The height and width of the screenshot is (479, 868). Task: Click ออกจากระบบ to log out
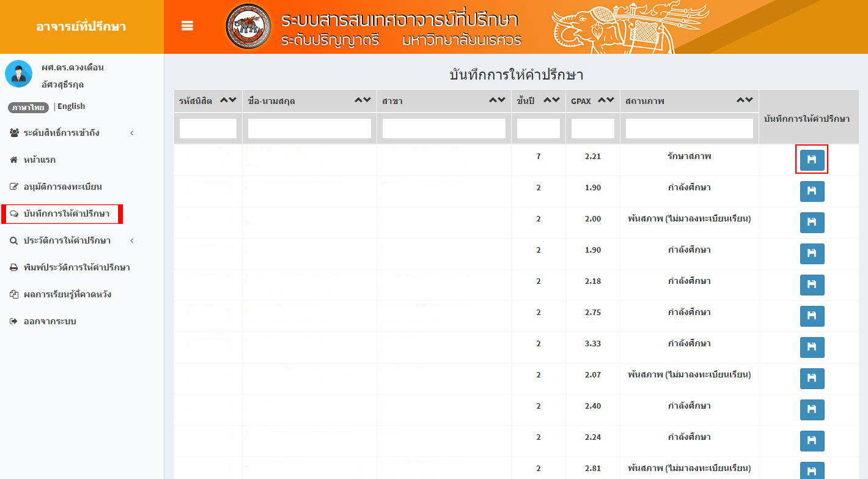[50, 321]
